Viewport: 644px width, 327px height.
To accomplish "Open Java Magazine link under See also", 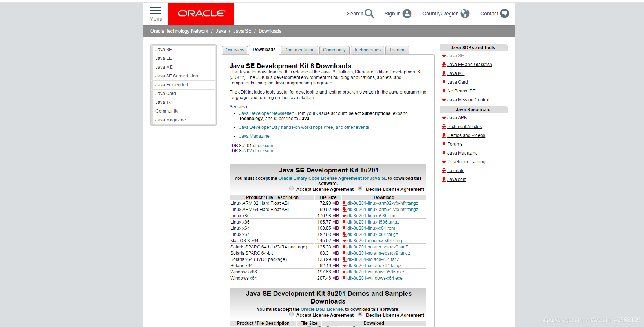I will tap(254, 136).
